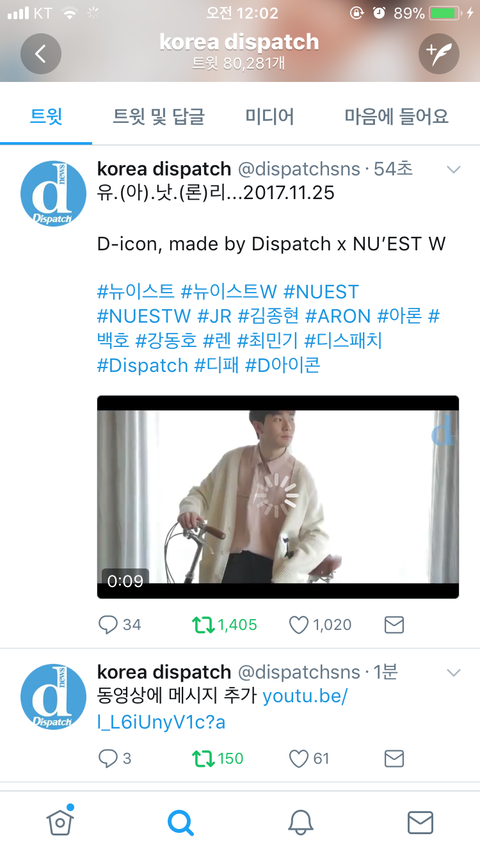480x854 pixels.
Task: Share the first tweet via message envelope
Action: pos(394,625)
